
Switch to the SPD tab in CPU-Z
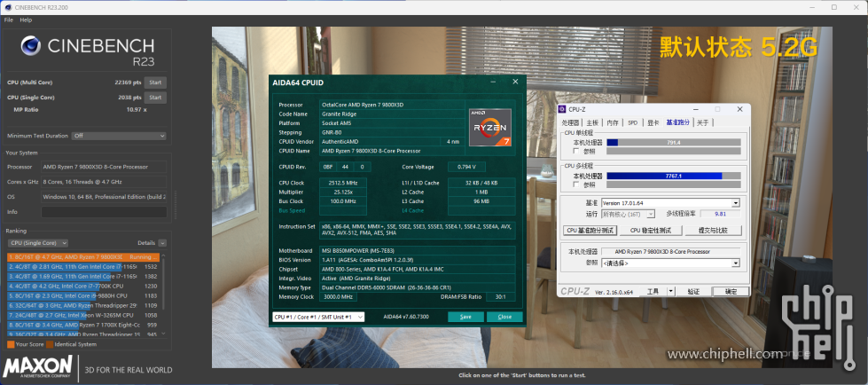pyautogui.click(x=632, y=122)
